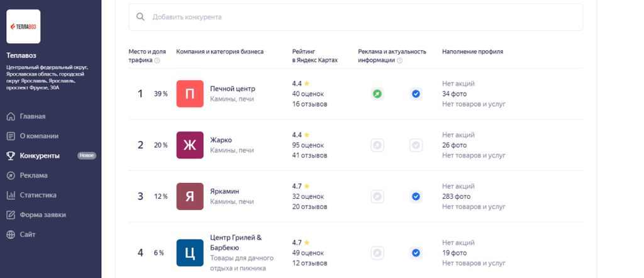
Task: Click the Новое badge beside Конкуренты
Action: [x=87, y=155]
